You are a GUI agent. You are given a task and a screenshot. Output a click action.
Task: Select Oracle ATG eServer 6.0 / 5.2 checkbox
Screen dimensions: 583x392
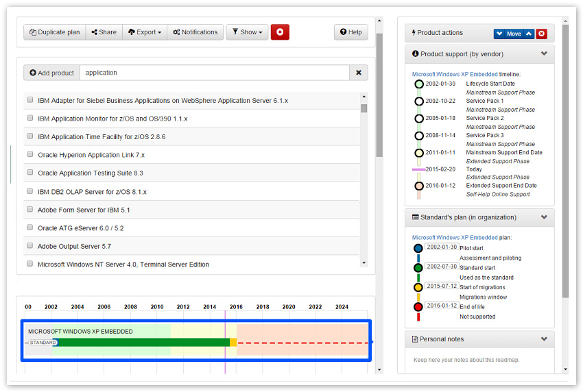point(30,228)
